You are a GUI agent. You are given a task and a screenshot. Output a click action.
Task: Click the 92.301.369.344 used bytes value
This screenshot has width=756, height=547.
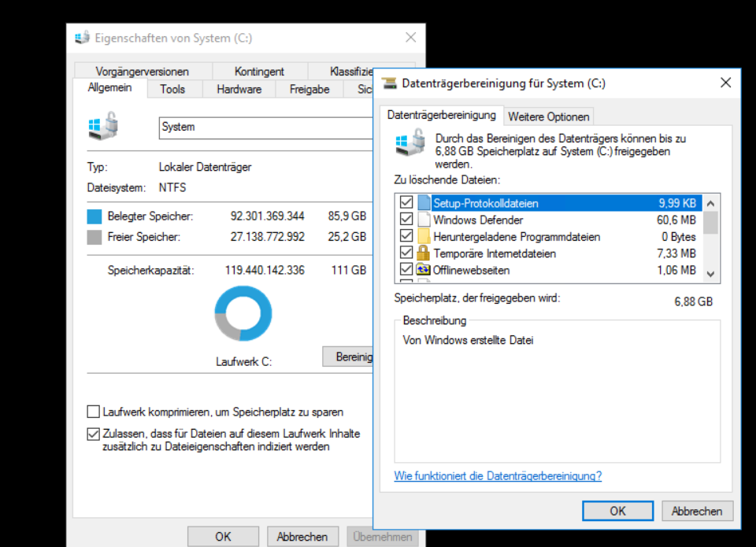[x=267, y=216]
